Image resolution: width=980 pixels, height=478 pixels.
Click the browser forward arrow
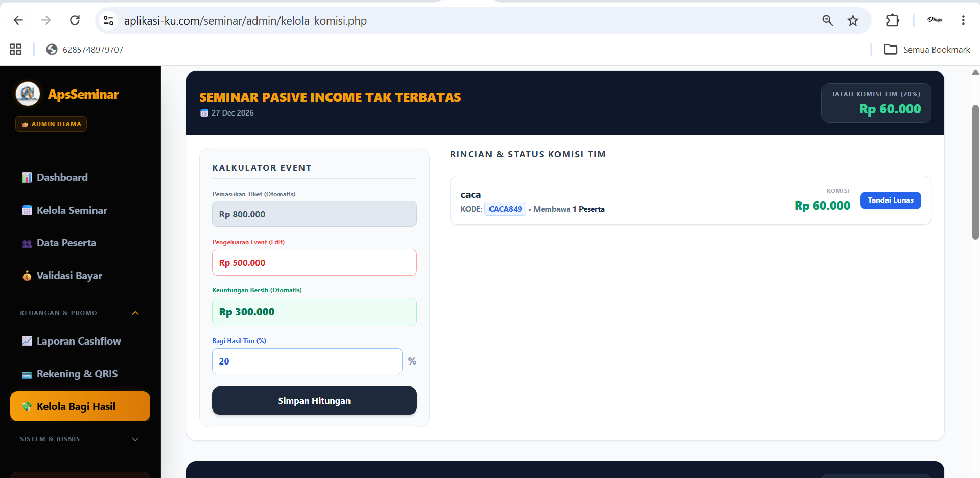(x=46, y=20)
